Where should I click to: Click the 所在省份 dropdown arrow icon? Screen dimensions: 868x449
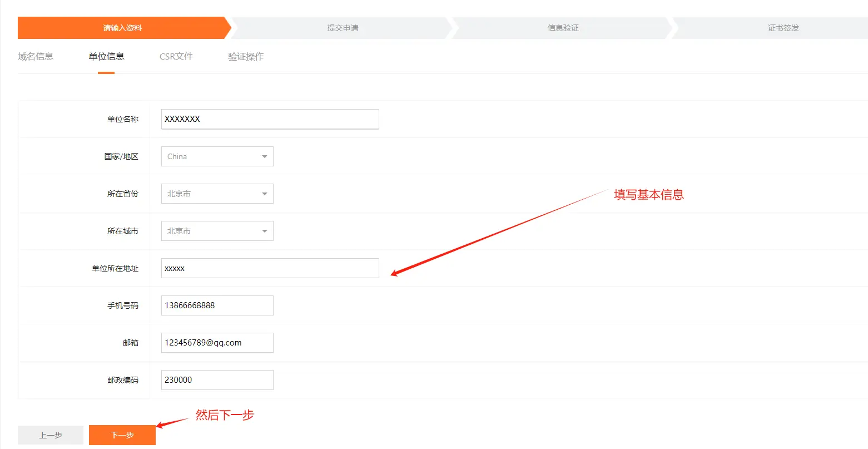pos(265,194)
